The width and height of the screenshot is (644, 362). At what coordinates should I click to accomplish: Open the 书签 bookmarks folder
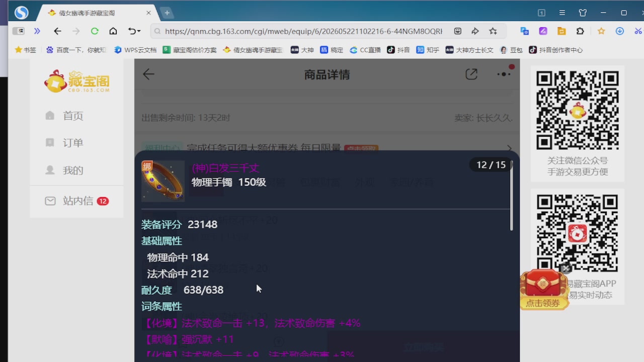(26, 50)
